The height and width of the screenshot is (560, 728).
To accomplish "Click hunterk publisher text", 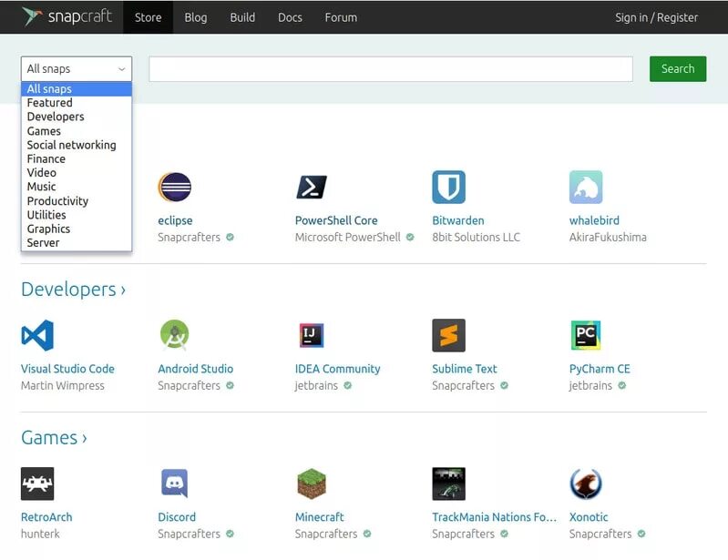I will [40, 534].
